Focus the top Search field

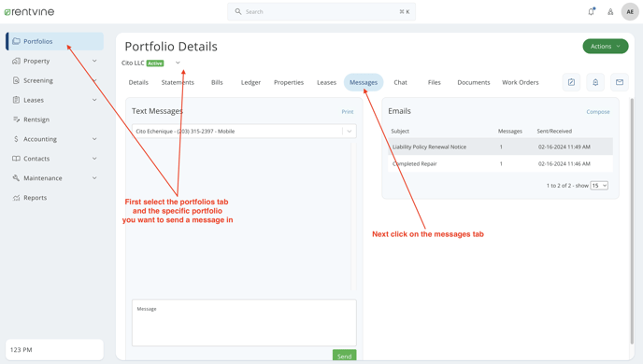321,11
